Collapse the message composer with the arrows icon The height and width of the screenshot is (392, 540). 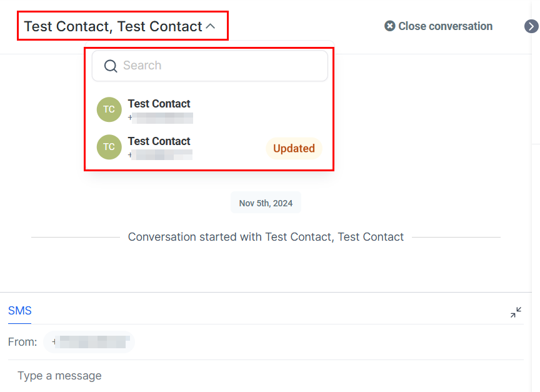(x=516, y=313)
